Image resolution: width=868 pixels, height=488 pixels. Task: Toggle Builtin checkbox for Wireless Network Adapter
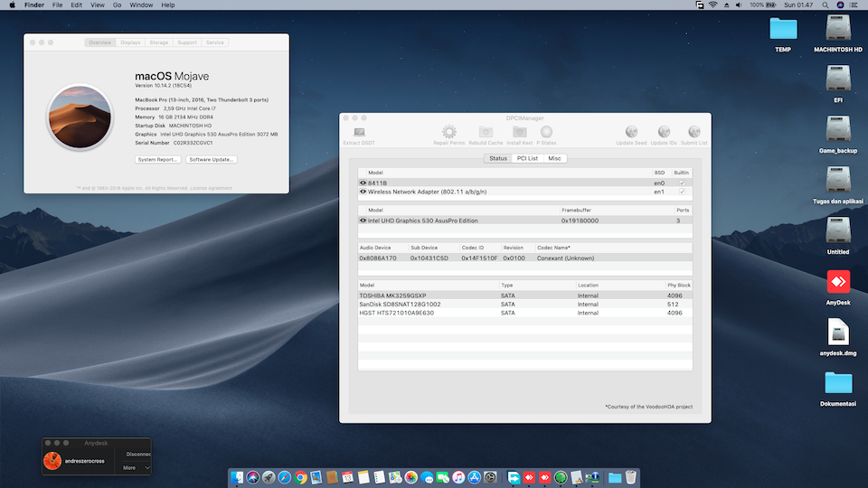(x=682, y=192)
